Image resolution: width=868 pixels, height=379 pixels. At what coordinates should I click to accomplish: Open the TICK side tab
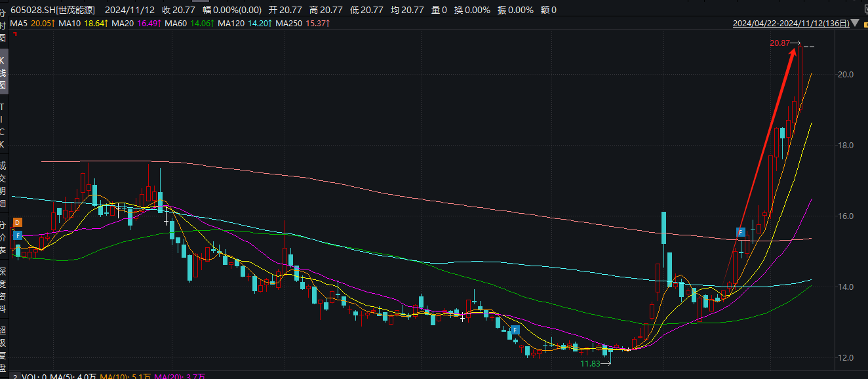3,125
